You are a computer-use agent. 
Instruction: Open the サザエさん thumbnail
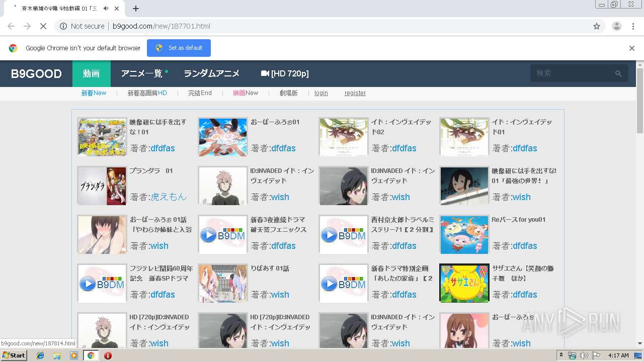click(x=464, y=283)
